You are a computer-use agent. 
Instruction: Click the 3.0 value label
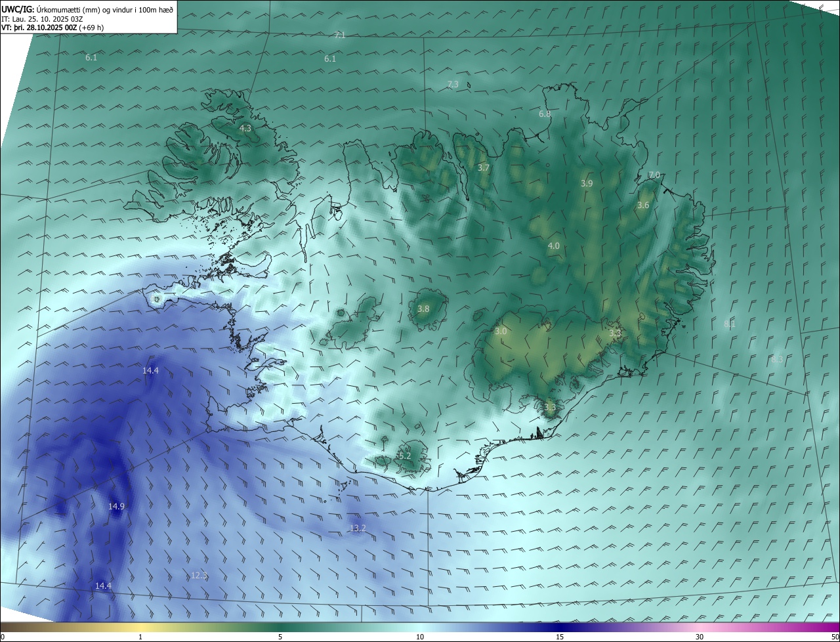pos(501,332)
